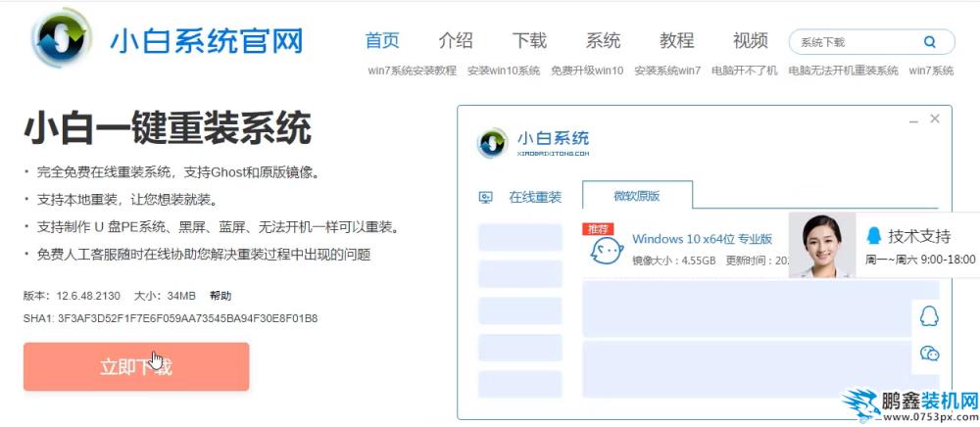Open the 系统 navigation item
The width and height of the screenshot is (980, 427).
[603, 41]
